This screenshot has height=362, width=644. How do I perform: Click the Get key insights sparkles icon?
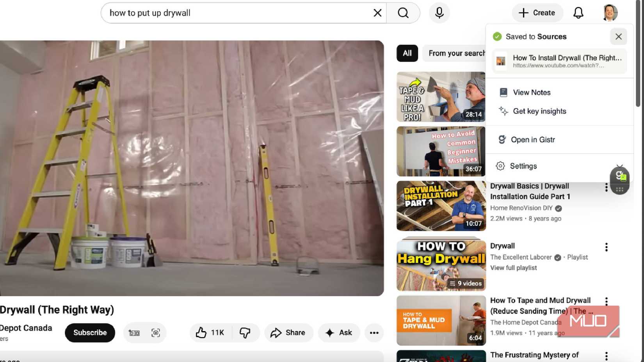[503, 111]
